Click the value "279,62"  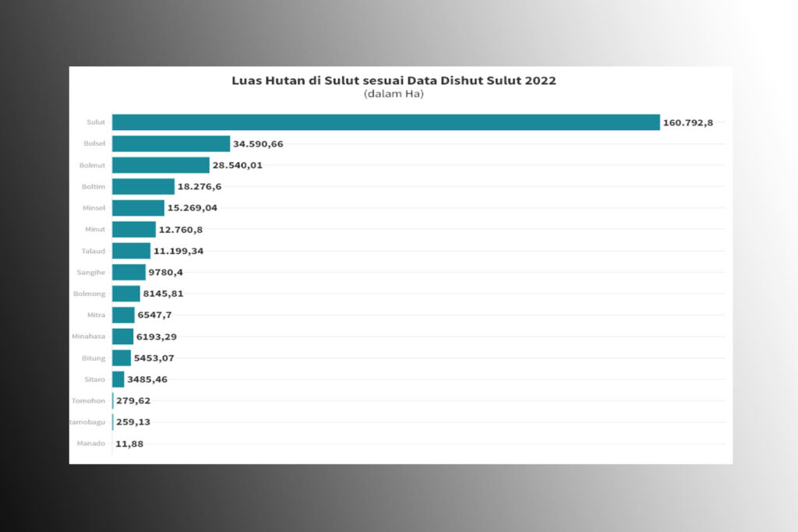coord(133,401)
